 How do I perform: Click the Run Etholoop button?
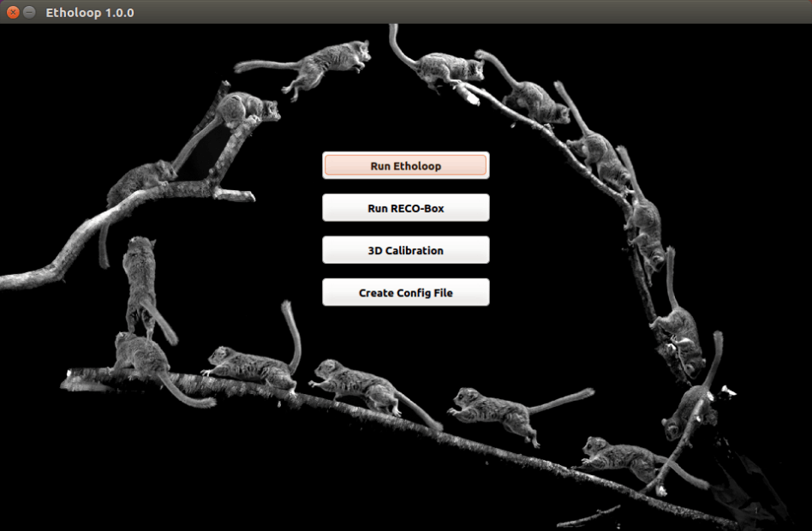point(405,165)
